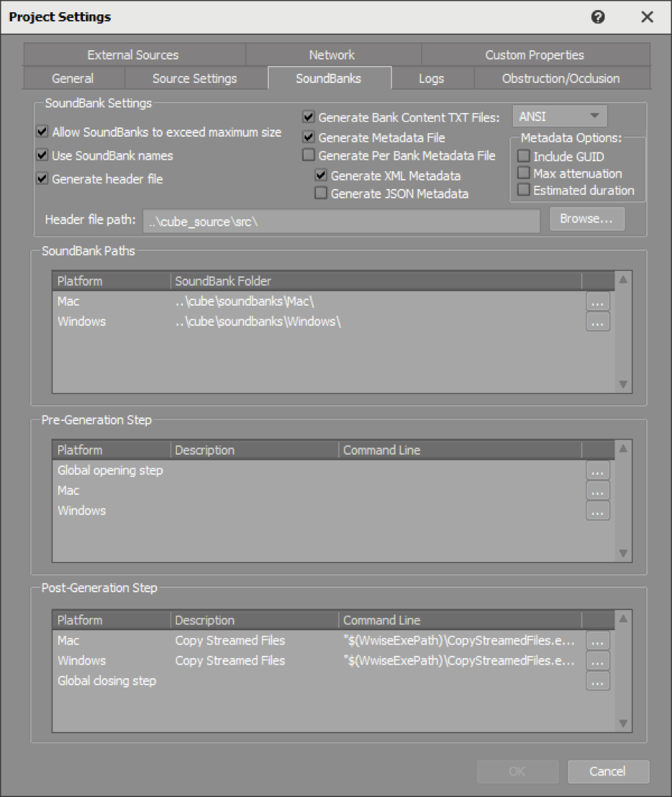Open the Obstruction/Occlusion tab
The image size is (672, 797).
[561, 79]
